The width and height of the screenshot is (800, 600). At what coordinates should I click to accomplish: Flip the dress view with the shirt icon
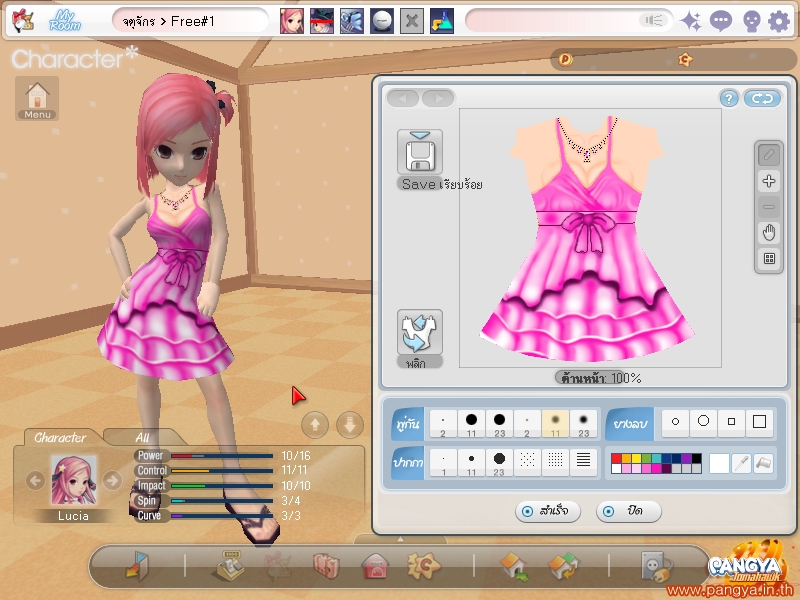coord(420,332)
